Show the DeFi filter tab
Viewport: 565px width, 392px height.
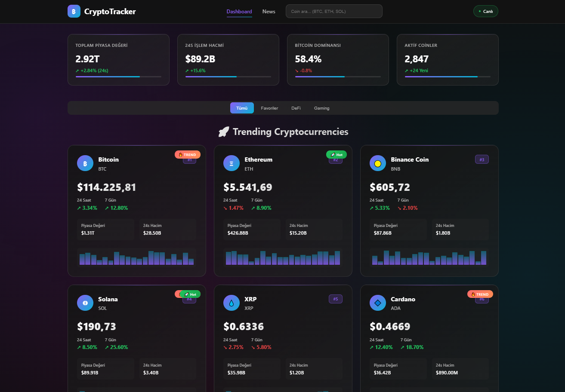click(x=296, y=108)
